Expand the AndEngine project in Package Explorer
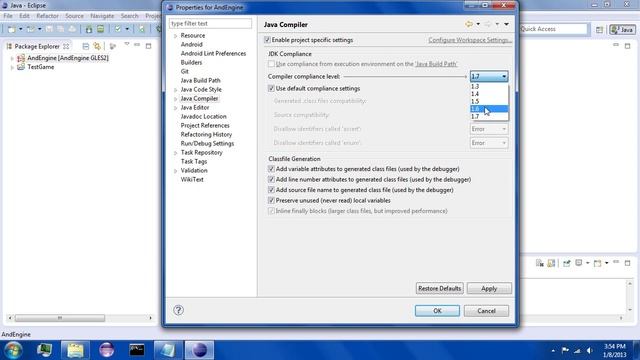 point(12,58)
